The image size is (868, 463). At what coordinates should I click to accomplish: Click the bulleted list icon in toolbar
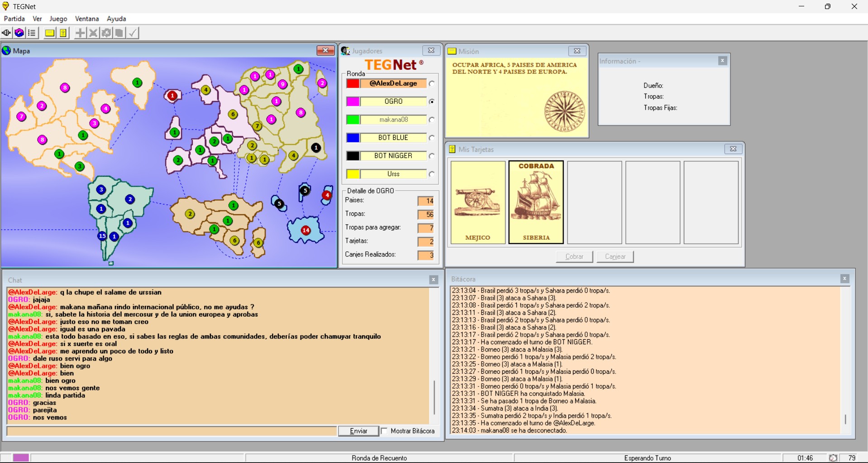coord(32,33)
